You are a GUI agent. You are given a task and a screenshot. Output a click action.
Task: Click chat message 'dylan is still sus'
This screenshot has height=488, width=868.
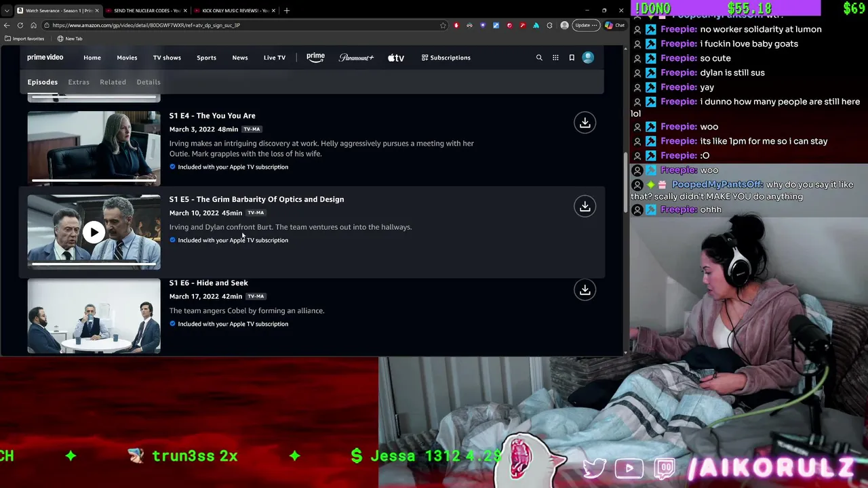pyautogui.click(x=732, y=73)
